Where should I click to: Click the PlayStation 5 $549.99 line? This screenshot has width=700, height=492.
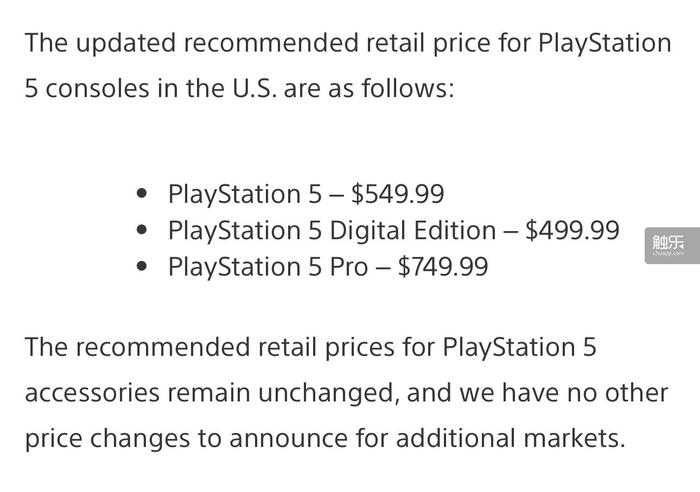pos(306,194)
